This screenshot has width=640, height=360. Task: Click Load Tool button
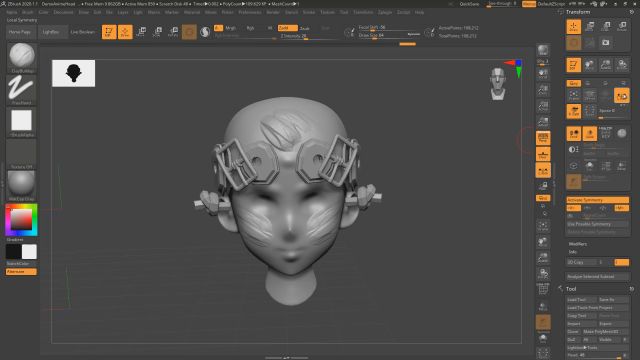coord(582,300)
